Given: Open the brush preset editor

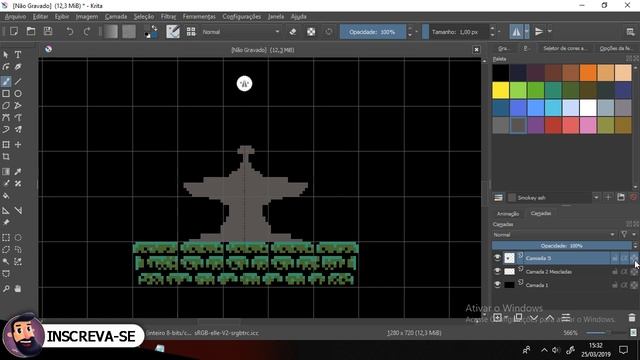Looking at the screenshot, I should 173,31.
